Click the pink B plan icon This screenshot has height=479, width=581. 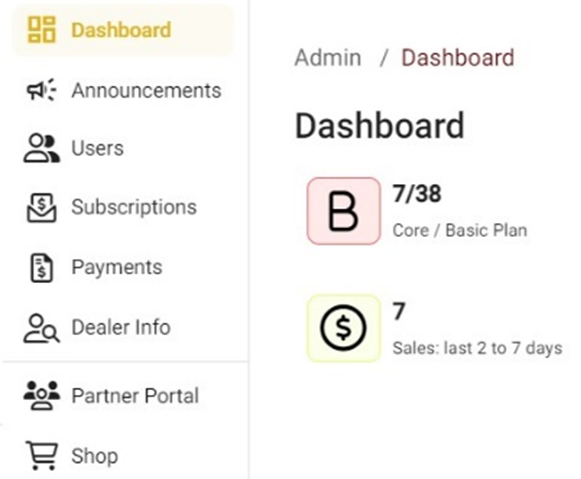[x=343, y=211]
